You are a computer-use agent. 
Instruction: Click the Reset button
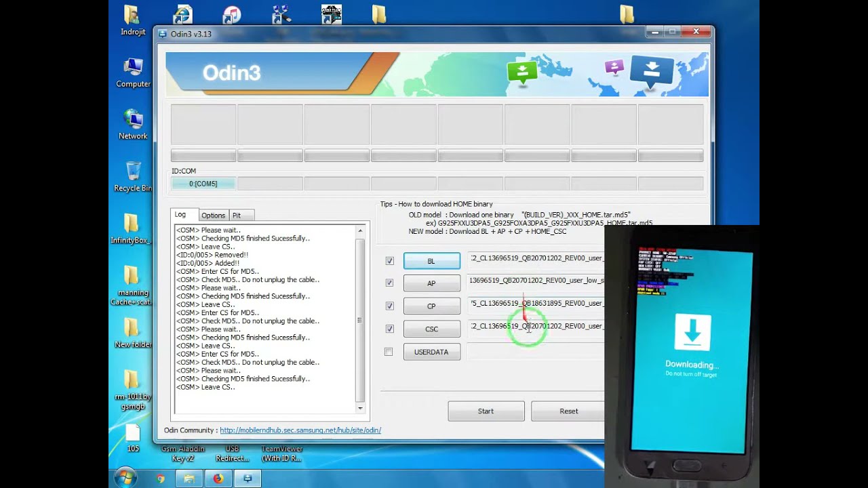point(568,411)
